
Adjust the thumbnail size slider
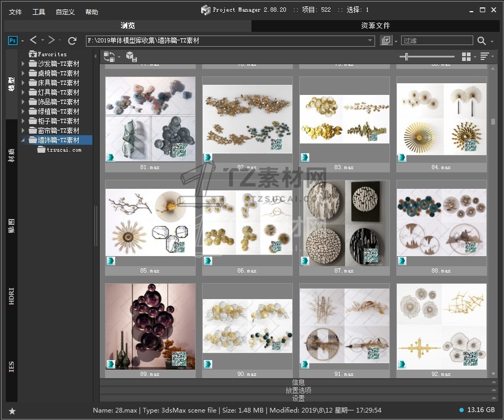[406, 57]
